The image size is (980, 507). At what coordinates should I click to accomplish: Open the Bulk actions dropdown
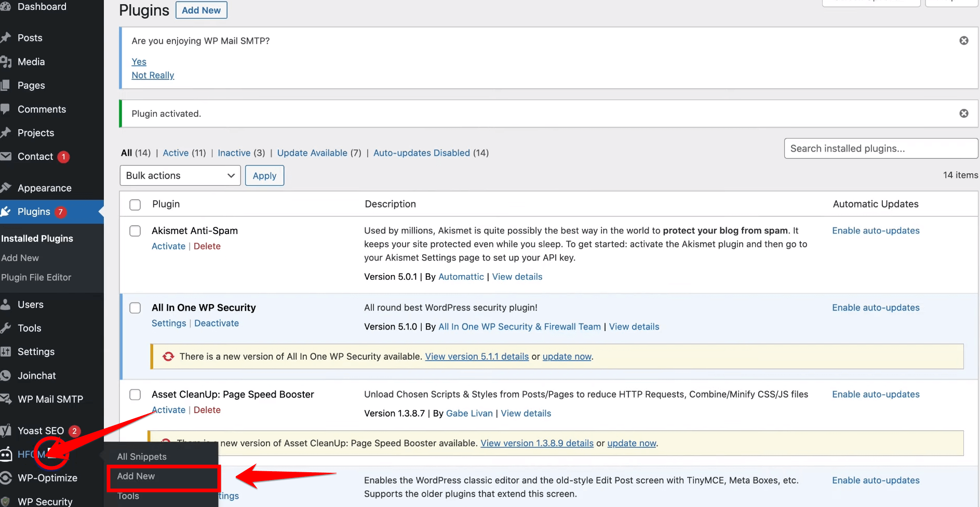point(180,175)
